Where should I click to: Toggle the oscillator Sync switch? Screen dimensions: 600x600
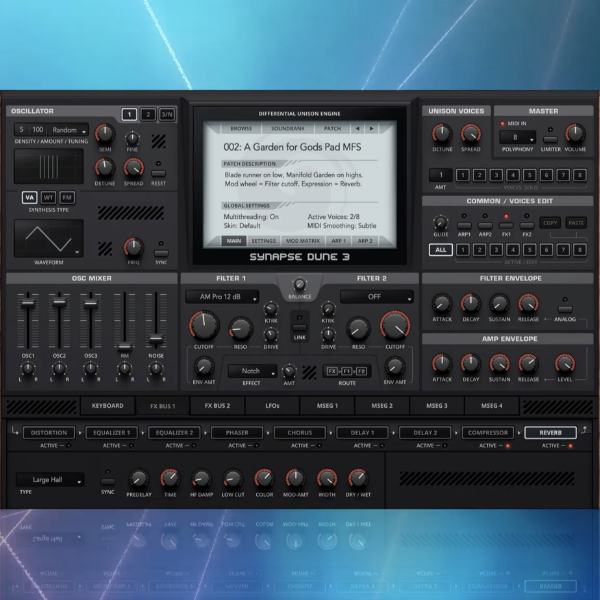point(161,253)
